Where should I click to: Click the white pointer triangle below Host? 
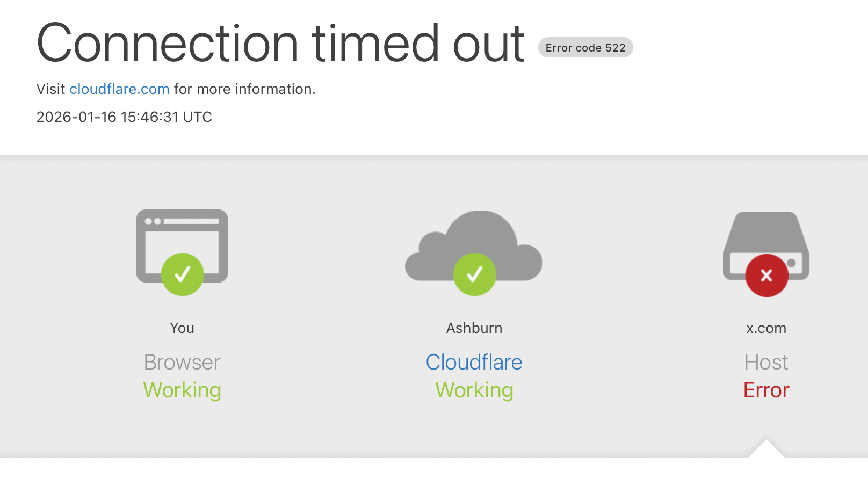(x=766, y=451)
